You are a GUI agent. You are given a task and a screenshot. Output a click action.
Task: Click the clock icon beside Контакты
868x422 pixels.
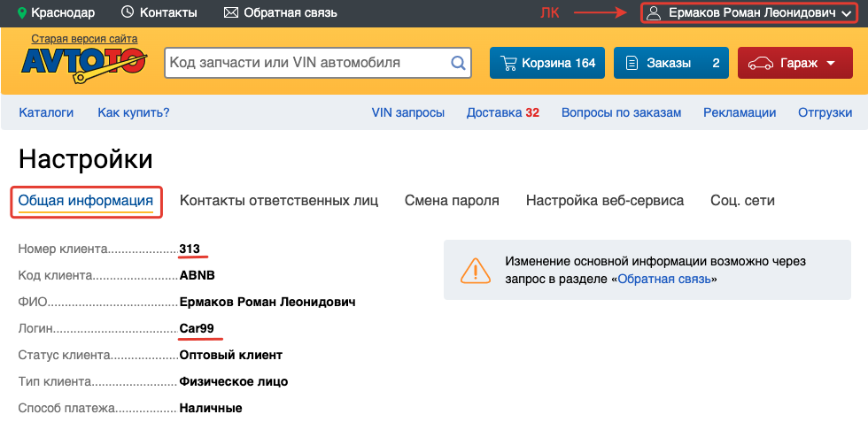(x=128, y=12)
